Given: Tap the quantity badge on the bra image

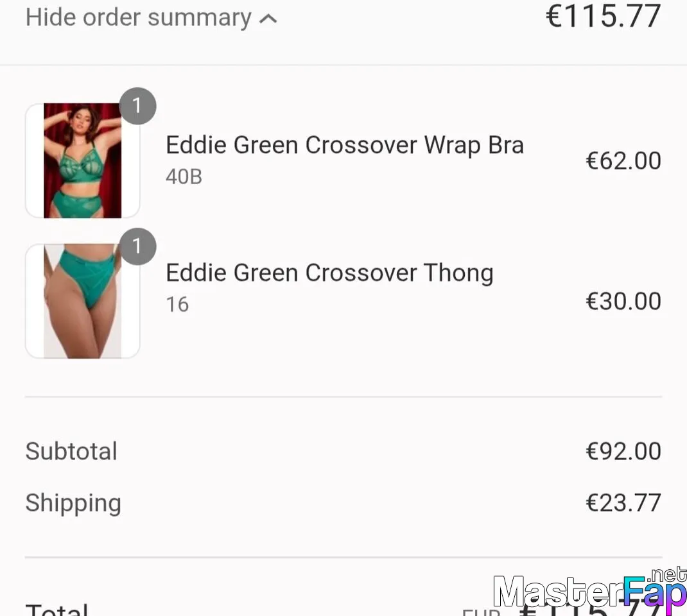Looking at the screenshot, I should tap(137, 106).
